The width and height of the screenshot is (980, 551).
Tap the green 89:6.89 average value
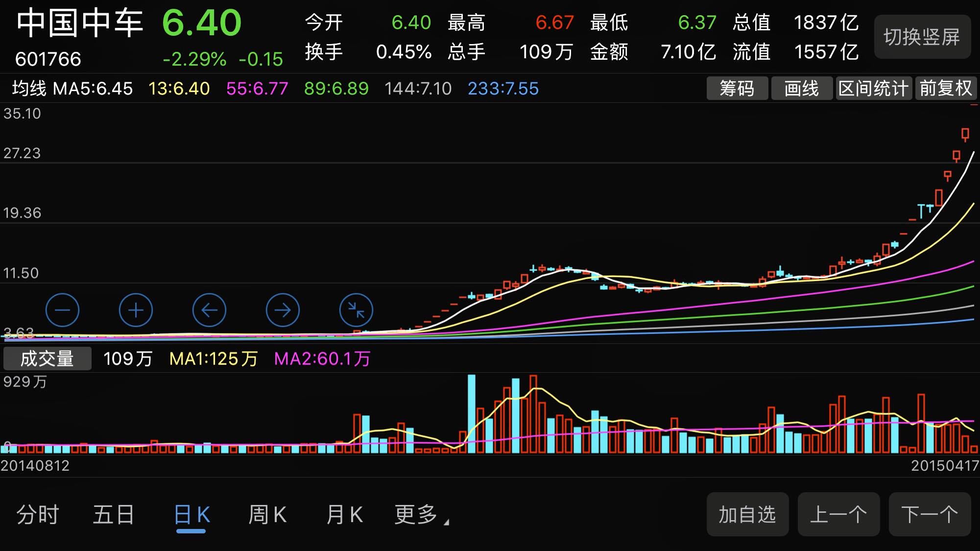click(x=336, y=89)
